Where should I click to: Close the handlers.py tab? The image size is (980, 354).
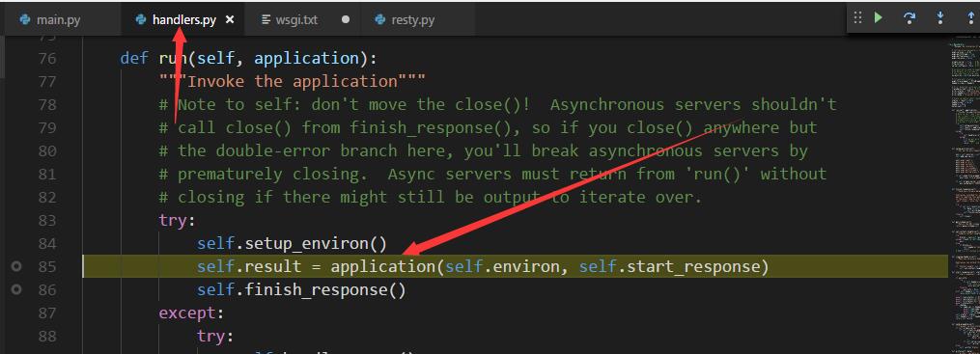click(230, 19)
